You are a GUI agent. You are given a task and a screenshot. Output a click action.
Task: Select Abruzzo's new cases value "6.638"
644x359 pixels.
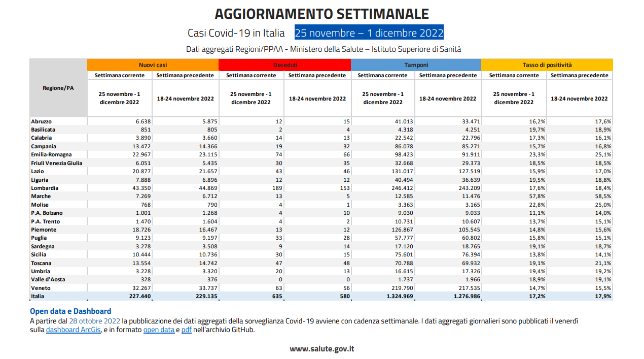tap(143, 121)
